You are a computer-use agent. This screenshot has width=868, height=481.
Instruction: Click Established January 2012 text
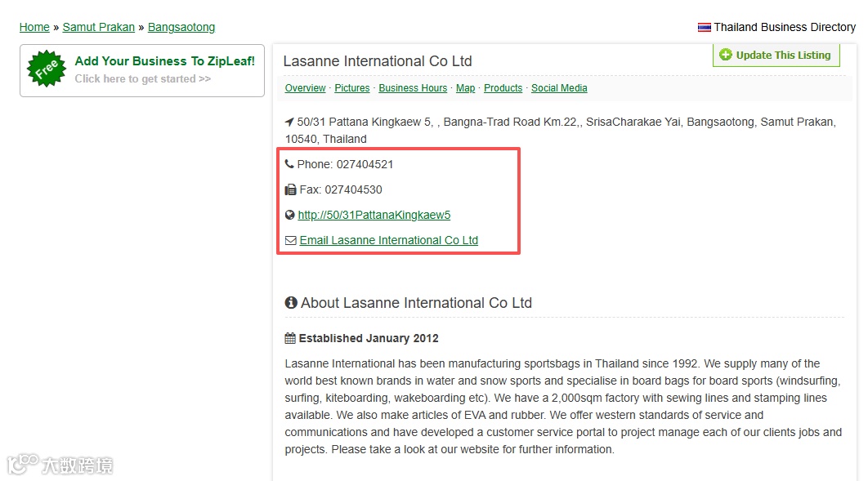(369, 338)
